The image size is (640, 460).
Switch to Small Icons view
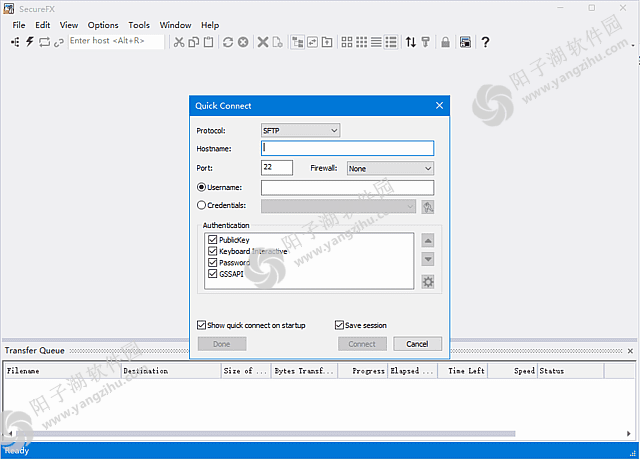(362, 42)
